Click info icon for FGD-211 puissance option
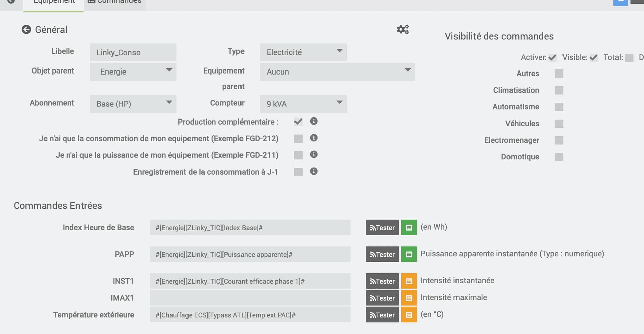 [x=314, y=154]
